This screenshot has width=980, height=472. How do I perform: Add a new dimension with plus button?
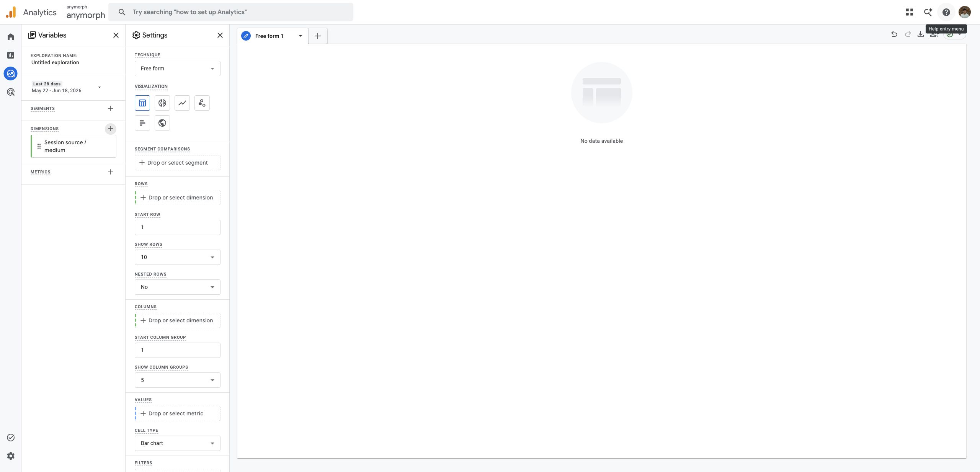pos(111,129)
